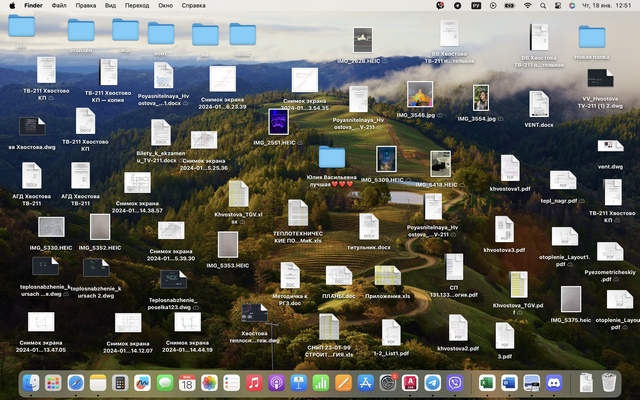Open Messages in the Dock
The height and width of the screenshot is (400, 640).
click(165, 383)
